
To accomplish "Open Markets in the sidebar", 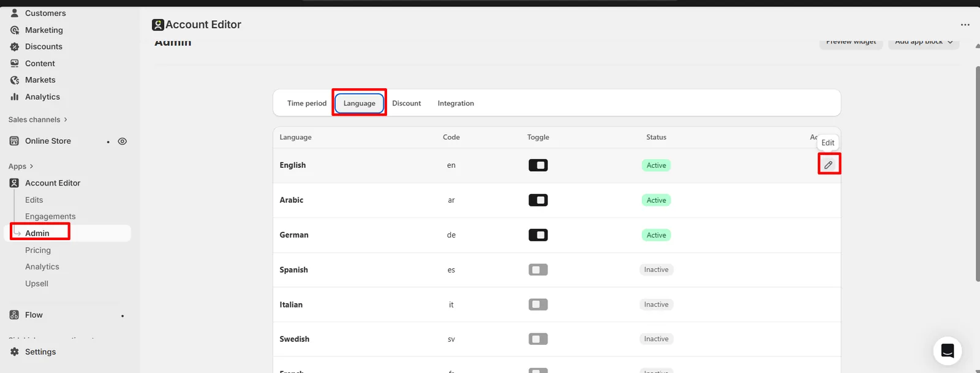I will (40, 80).
